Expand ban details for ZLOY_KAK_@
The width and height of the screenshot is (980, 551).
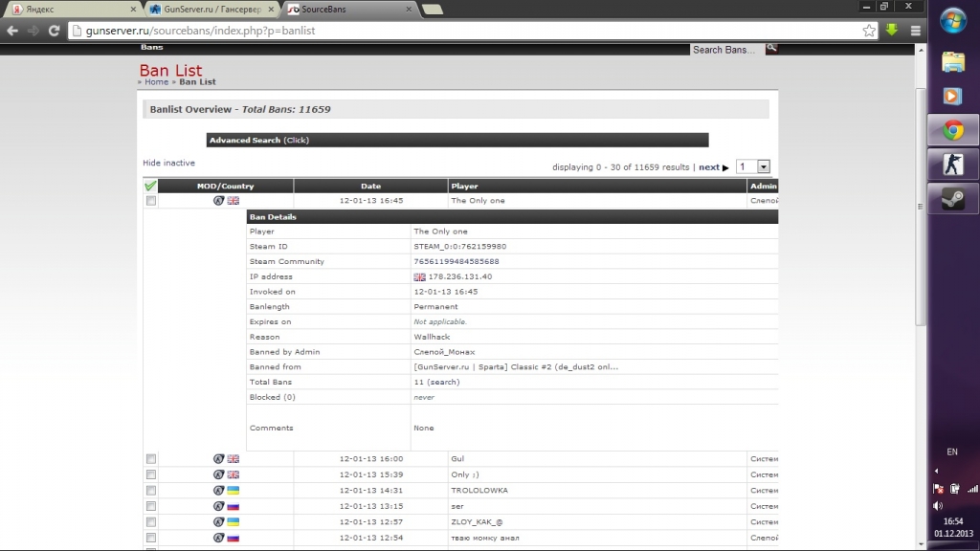tap(476, 522)
